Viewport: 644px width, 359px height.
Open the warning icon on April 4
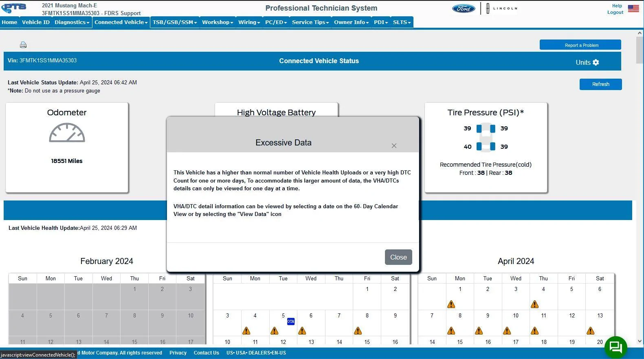pyautogui.click(x=535, y=304)
